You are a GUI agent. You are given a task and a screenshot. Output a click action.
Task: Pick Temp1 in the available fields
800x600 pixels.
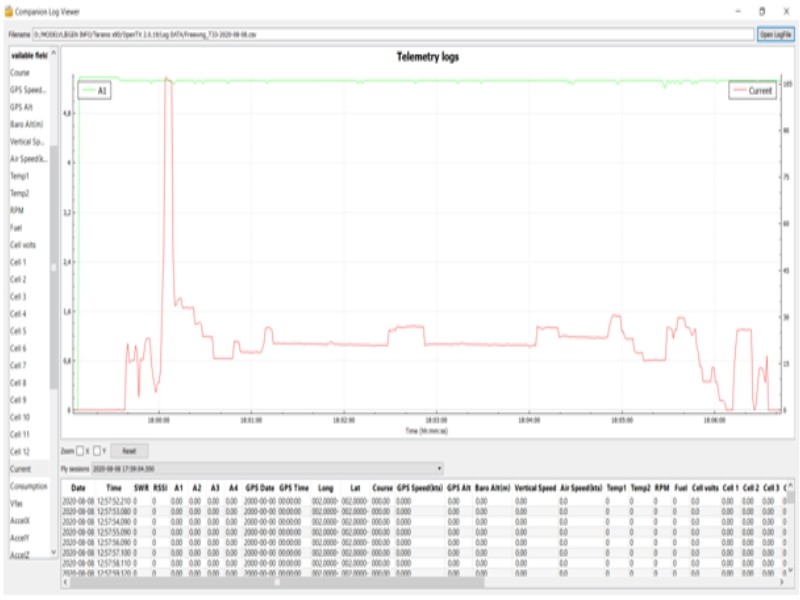(20, 176)
